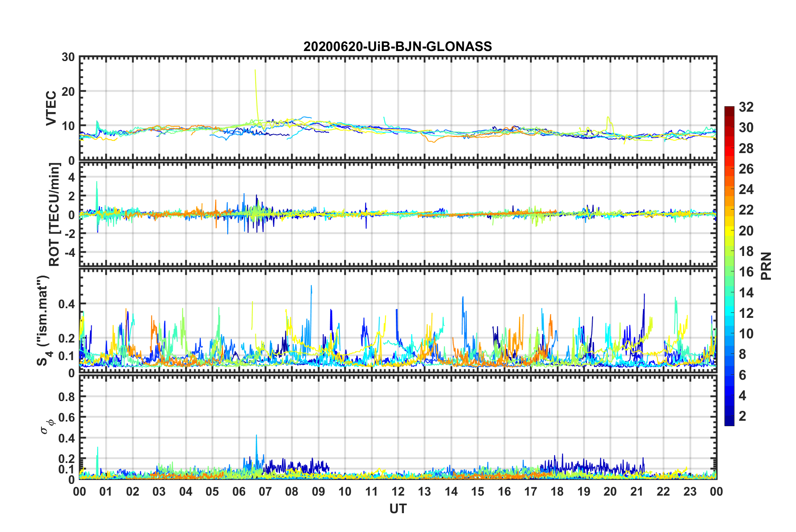This screenshot has width=796, height=532.
Task: Click colorbar tick label 2
Action: (742, 416)
